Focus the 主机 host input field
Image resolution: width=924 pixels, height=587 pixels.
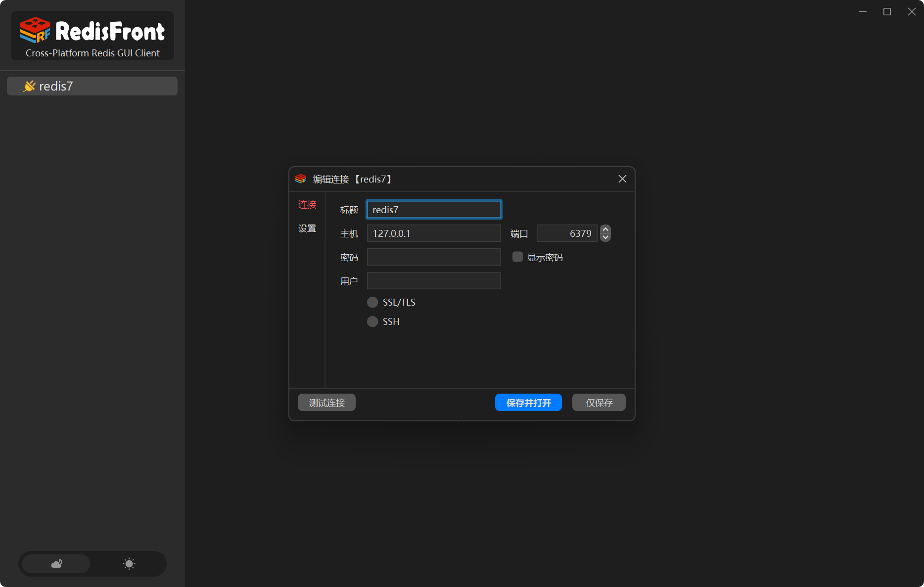(434, 233)
